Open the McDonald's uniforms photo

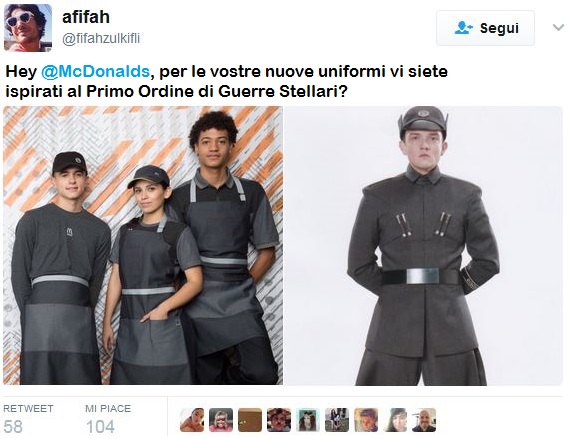pos(143,245)
